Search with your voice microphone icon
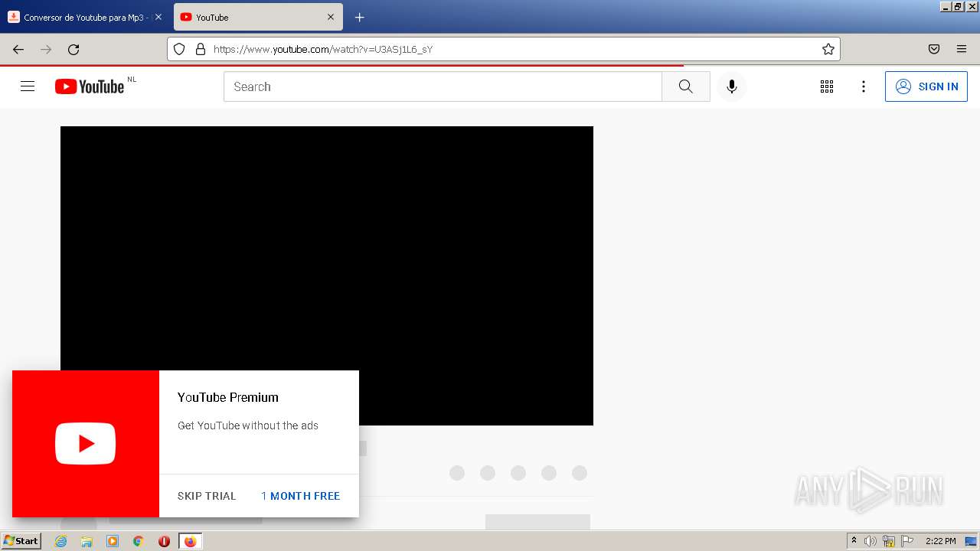Viewport: 980px width, 551px height. (x=732, y=86)
